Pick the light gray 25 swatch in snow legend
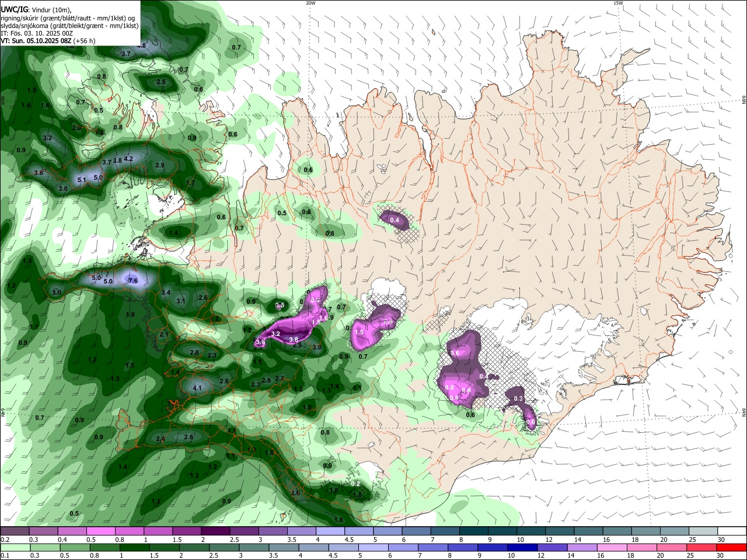This screenshot has width=747, height=560. pos(704,531)
